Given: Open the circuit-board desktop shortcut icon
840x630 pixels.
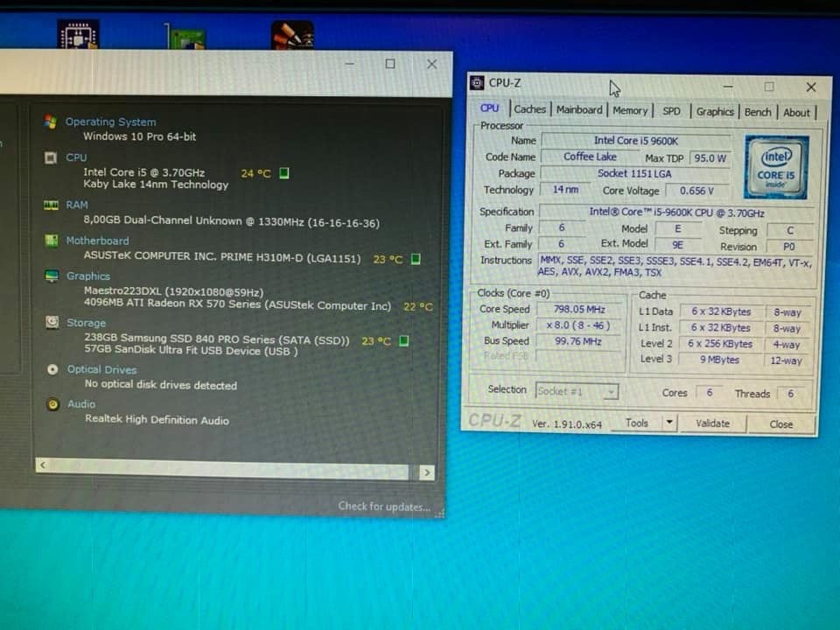Looking at the screenshot, I should 185,38.
